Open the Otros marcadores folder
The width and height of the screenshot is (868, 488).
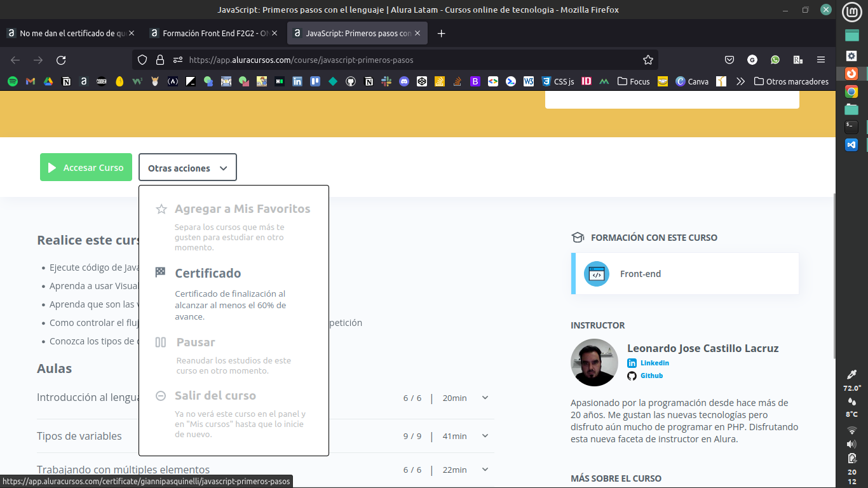click(791, 81)
